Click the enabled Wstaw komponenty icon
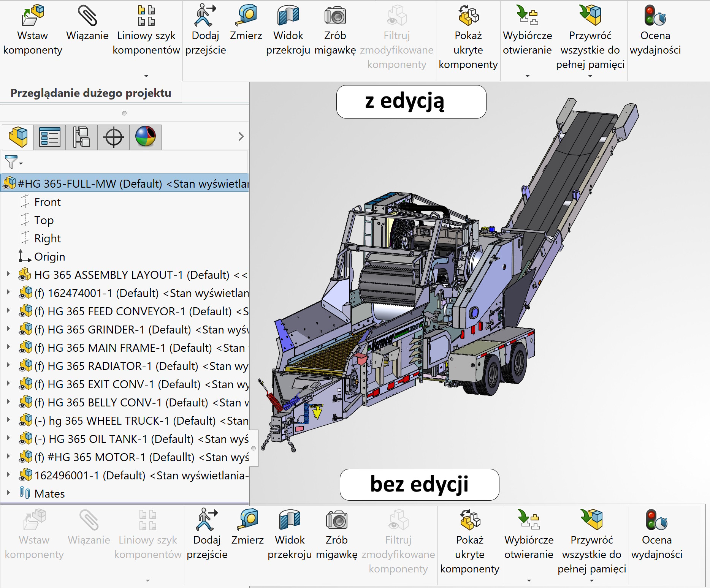710x588 pixels. 33,16
